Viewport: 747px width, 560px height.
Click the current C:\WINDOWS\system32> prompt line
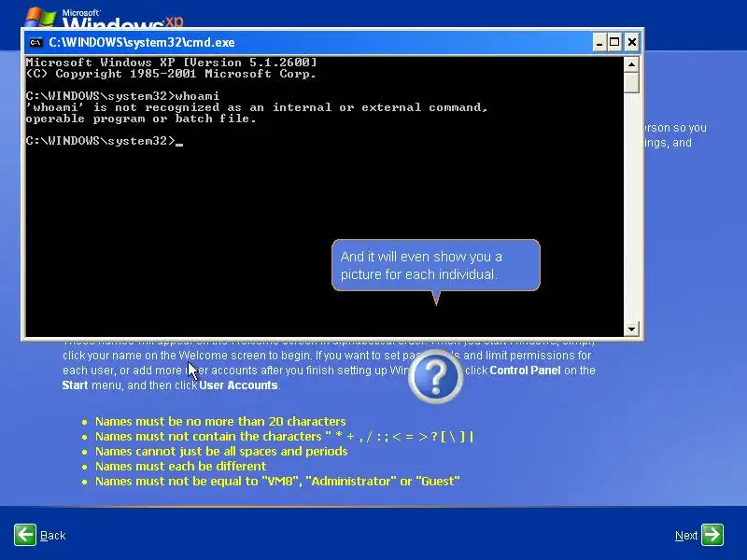(105, 141)
